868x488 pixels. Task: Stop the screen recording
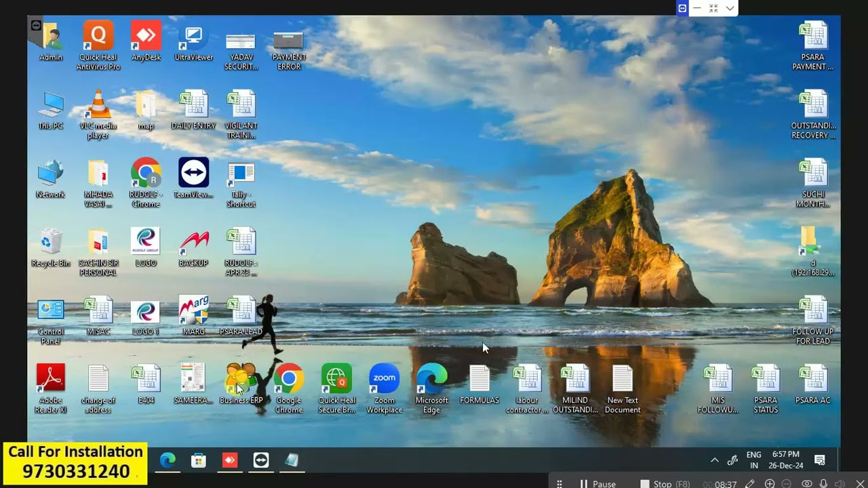[x=665, y=483]
